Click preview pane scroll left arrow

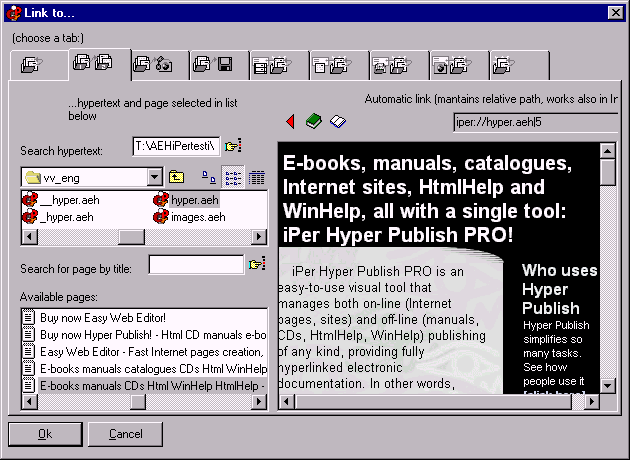[286, 401]
